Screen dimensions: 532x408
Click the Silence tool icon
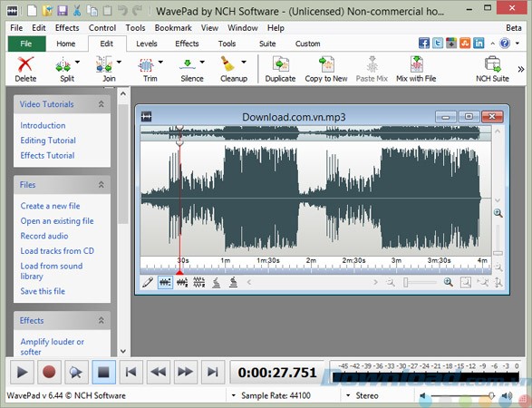(x=188, y=64)
